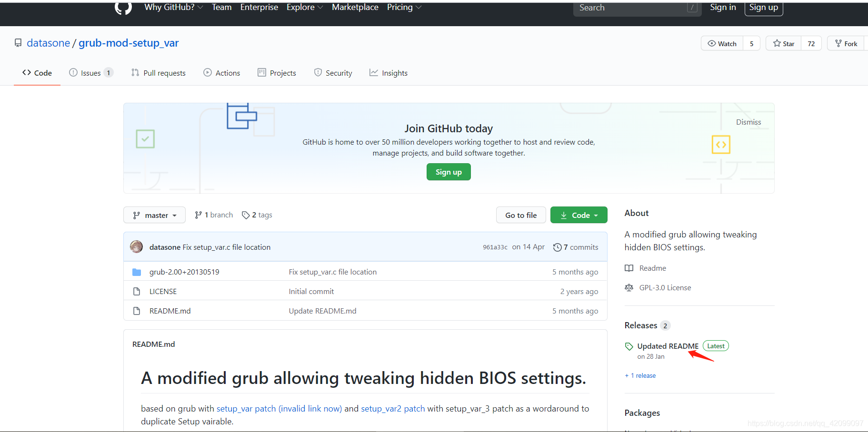Open the Packages heading link
This screenshot has width=868, height=432.
(642, 413)
